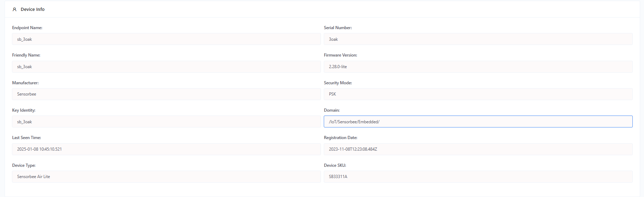
Task: Click the Registration Date label
Action: (x=341, y=138)
